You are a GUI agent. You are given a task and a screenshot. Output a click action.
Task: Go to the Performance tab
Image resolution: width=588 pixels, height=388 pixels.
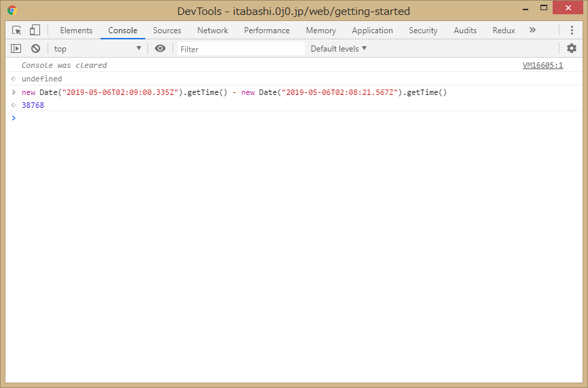[x=267, y=31]
